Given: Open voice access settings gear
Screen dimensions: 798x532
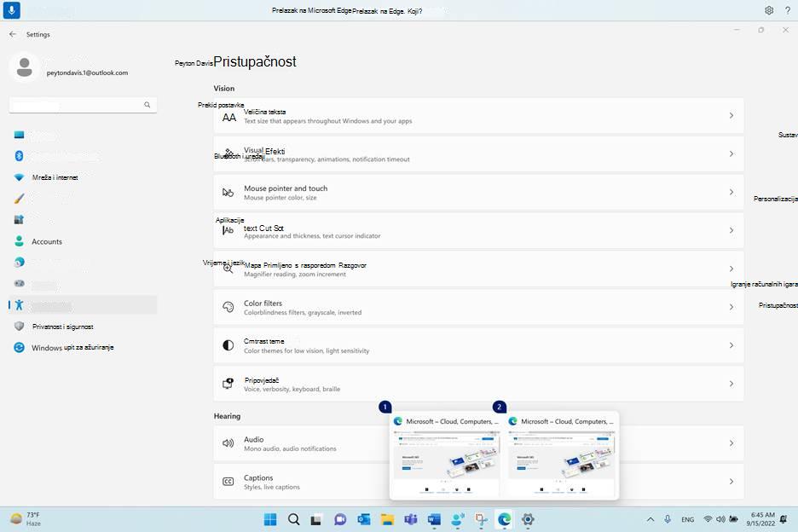Looking at the screenshot, I should pos(769,10).
